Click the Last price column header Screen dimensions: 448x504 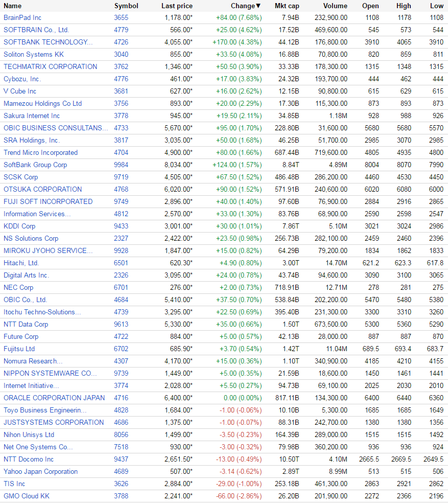177,6
